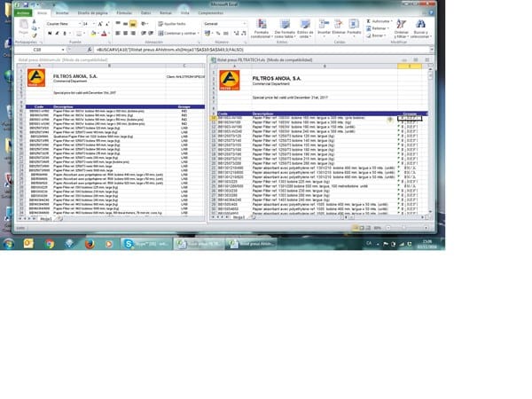Toggle the highlighted bottom align button
The height and width of the screenshot is (399, 532).
click(133, 23)
